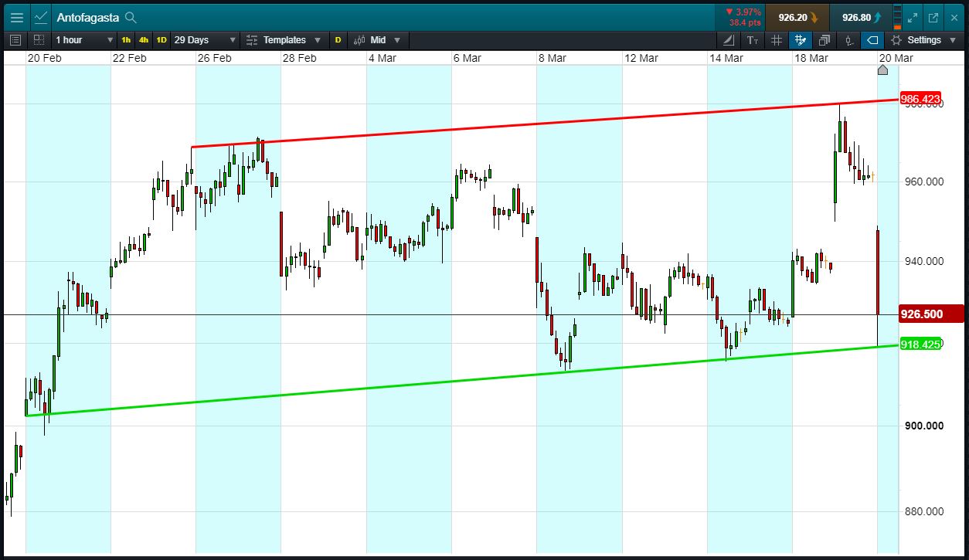Toggle the chart gridlines icon
The width and height of the screenshot is (969, 560).
click(x=777, y=40)
